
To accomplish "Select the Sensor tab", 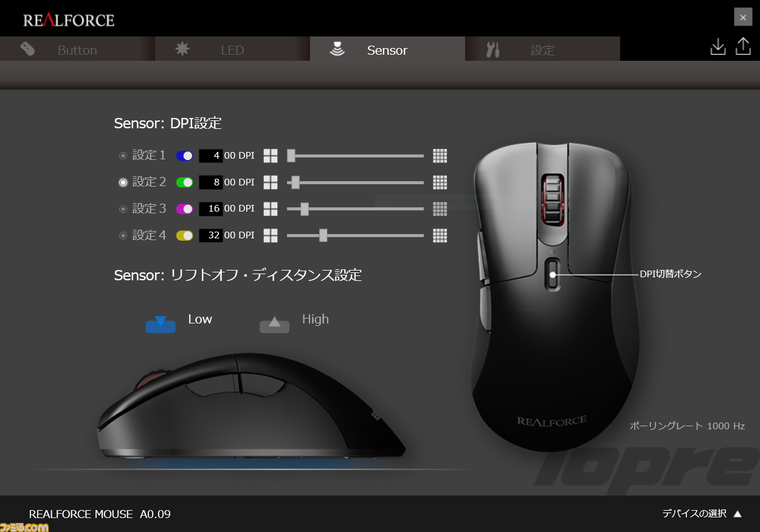I will click(x=387, y=50).
